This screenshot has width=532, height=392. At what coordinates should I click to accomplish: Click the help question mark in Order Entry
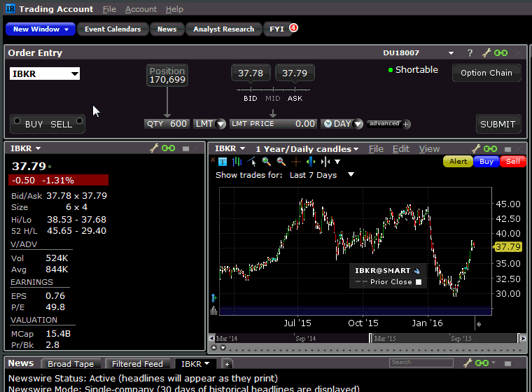(x=470, y=53)
